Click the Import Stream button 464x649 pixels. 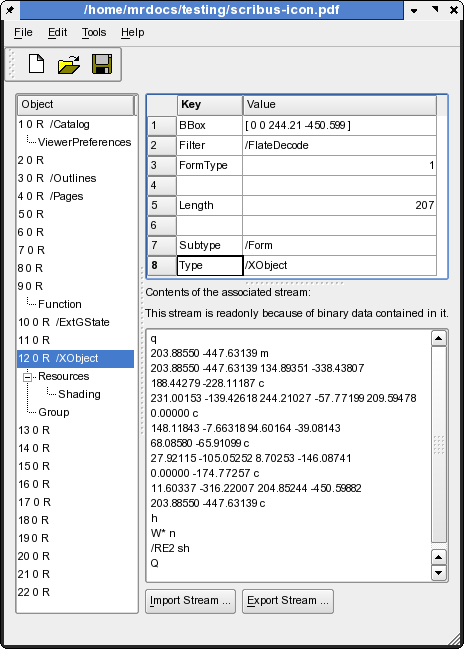[x=190, y=601]
